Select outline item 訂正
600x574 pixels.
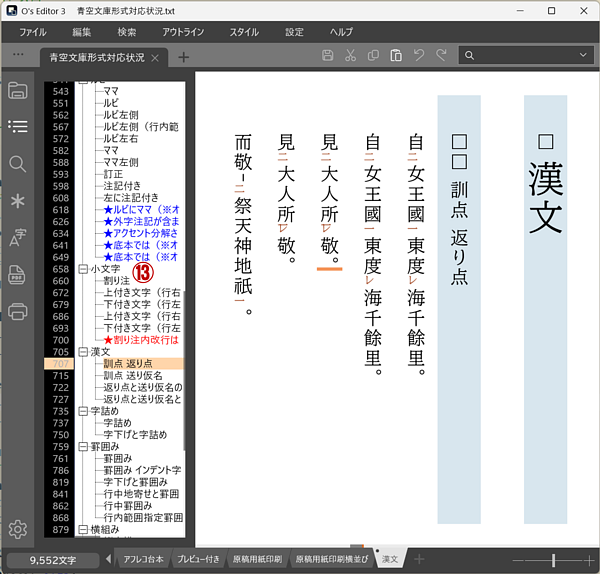[x=113, y=174]
